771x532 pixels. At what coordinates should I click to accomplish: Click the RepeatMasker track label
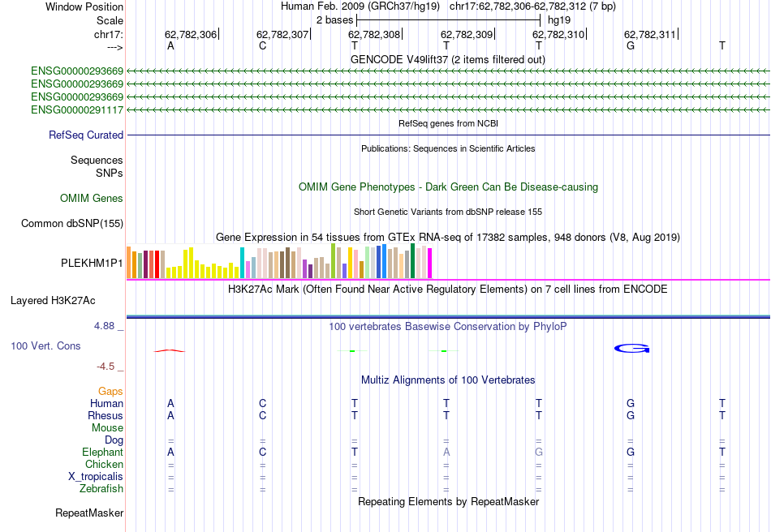pos(89,513)
